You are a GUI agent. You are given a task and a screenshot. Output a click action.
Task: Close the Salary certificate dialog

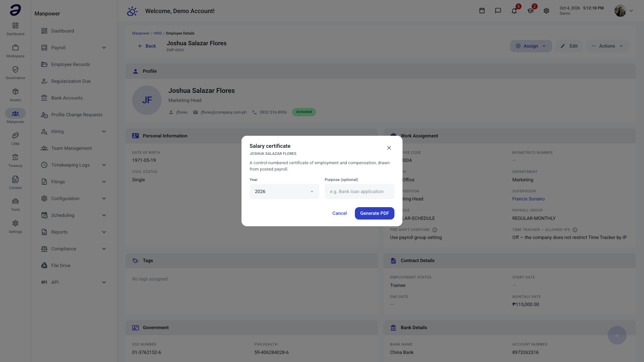click(389, 148)
